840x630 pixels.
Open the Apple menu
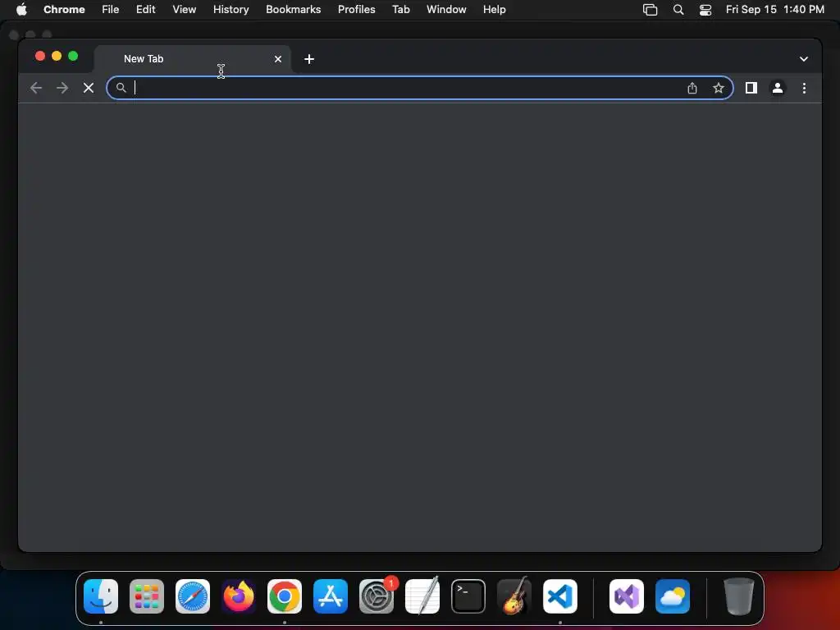[x=21, y=9]
